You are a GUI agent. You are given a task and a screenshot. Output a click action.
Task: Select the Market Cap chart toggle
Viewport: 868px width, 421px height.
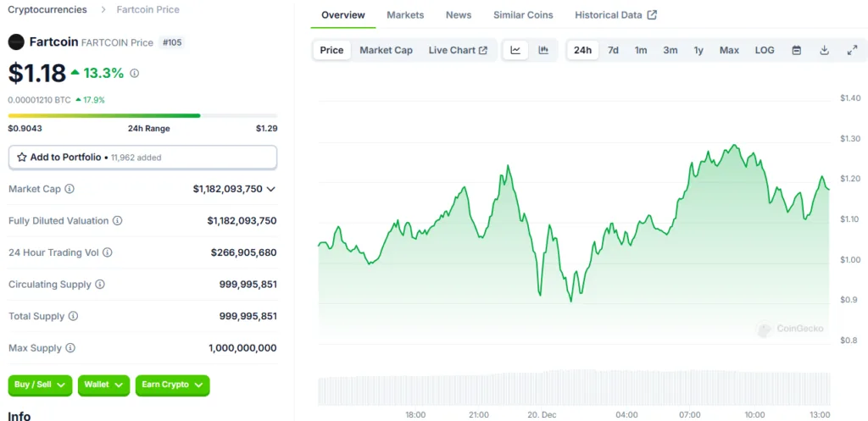coord(386,50)
